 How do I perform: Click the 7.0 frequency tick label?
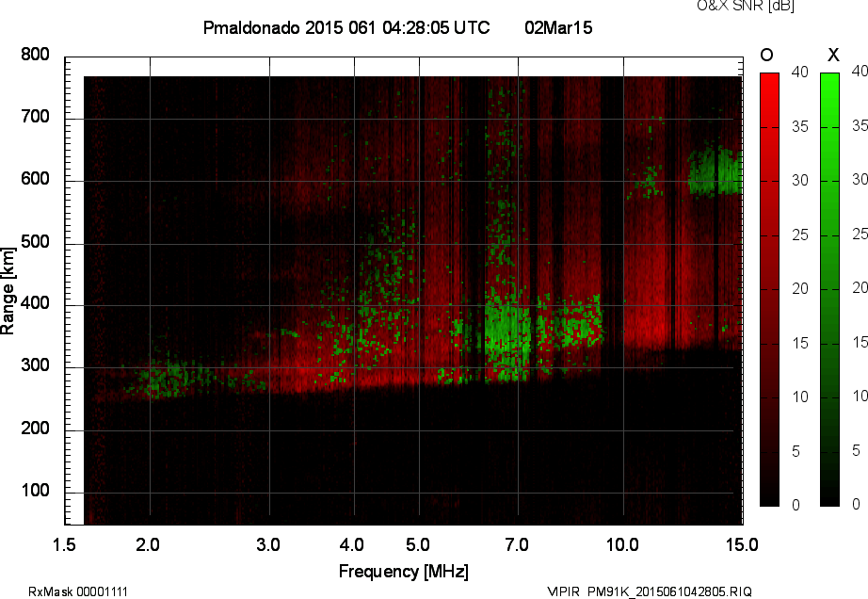click(x=517, y=544)
